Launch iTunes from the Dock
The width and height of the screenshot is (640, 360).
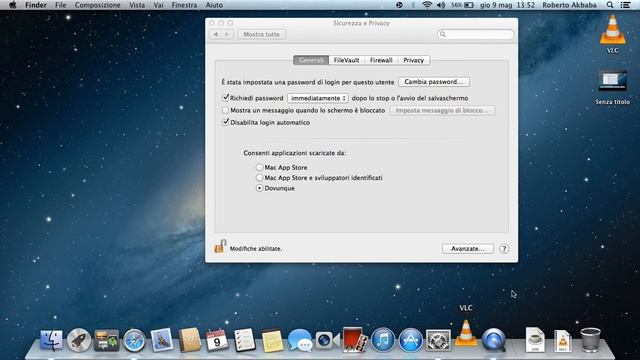tap(383, 340)
